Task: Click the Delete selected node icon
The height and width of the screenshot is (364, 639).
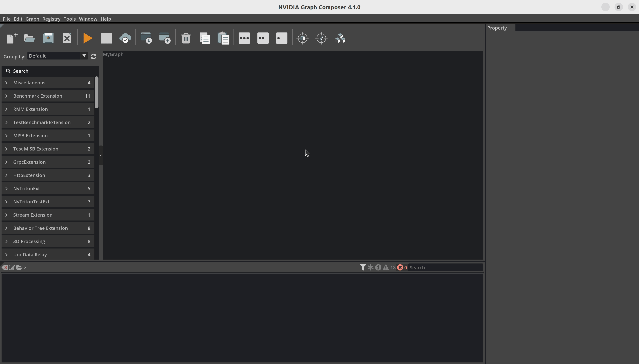Action: 185,38
